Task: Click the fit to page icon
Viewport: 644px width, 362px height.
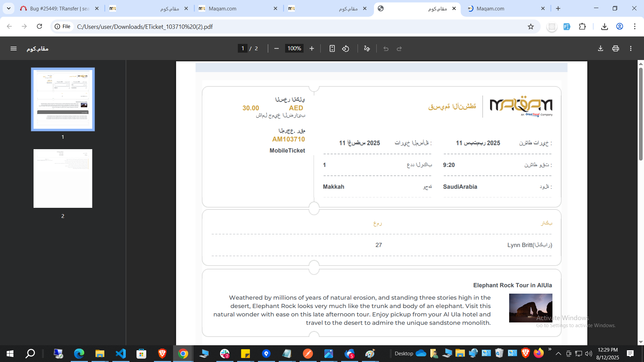Action: pyautogui.click(x=332, y=49)
